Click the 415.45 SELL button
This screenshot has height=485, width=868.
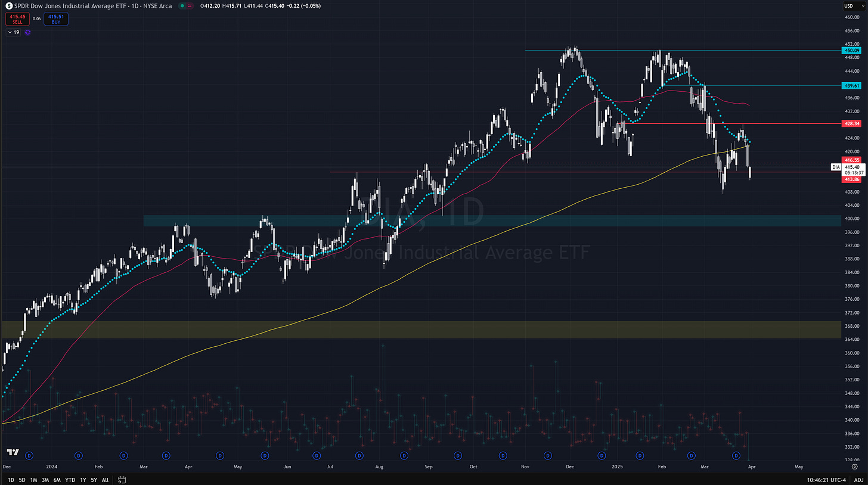[x=17, y=19]
